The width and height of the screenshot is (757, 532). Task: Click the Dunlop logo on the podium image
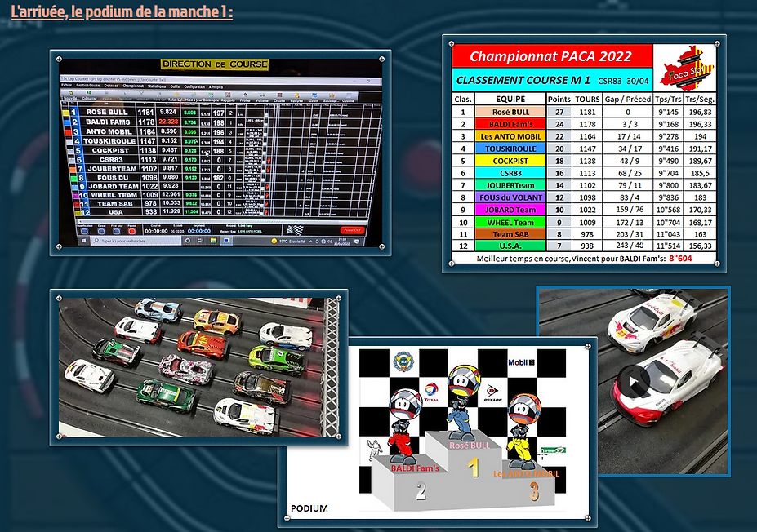point(492,392)
